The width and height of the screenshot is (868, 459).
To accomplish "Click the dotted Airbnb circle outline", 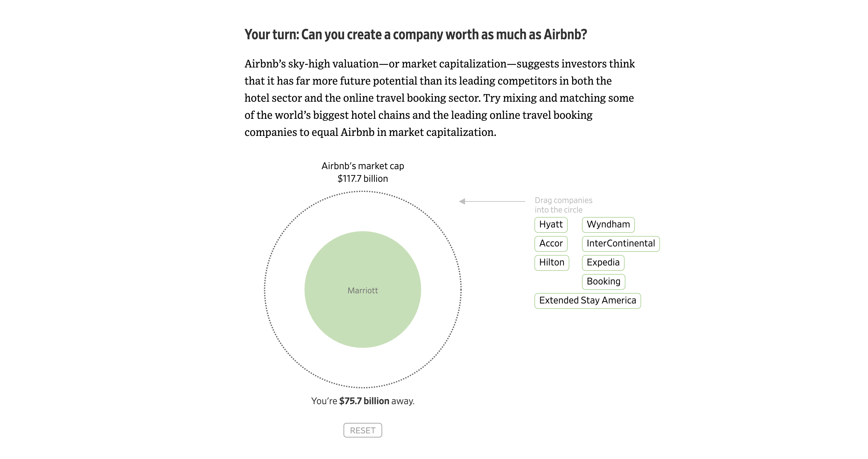I will (x=265, y=289).
